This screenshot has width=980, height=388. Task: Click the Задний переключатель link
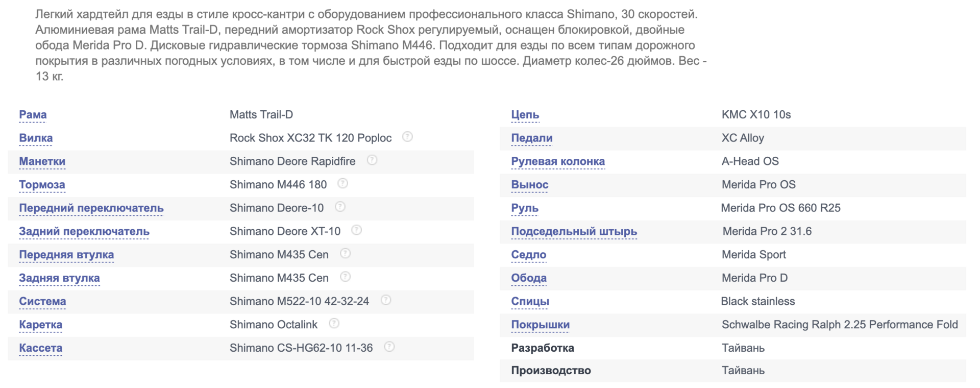point(84,232)
